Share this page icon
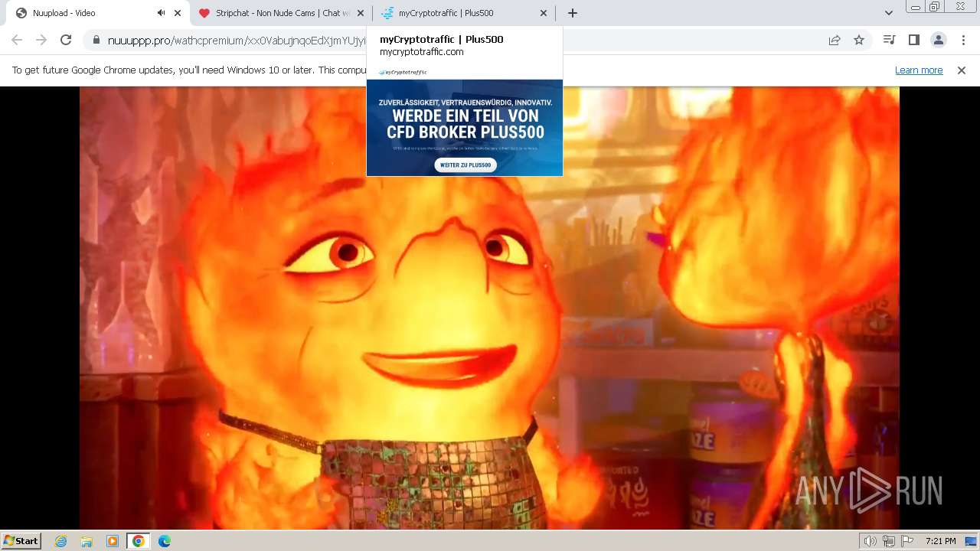This screenshot has height=551, width=980. point(835,40)
